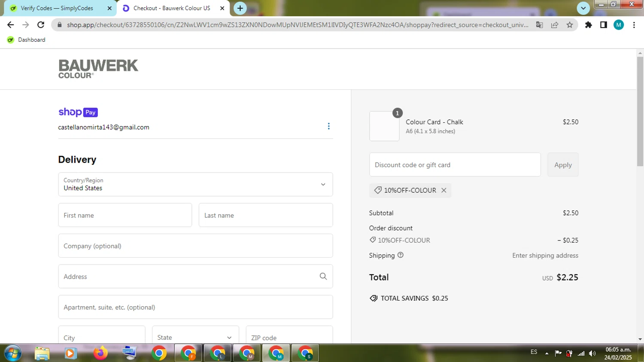
Task: Focus the Last name field
Action: point(266,215)
